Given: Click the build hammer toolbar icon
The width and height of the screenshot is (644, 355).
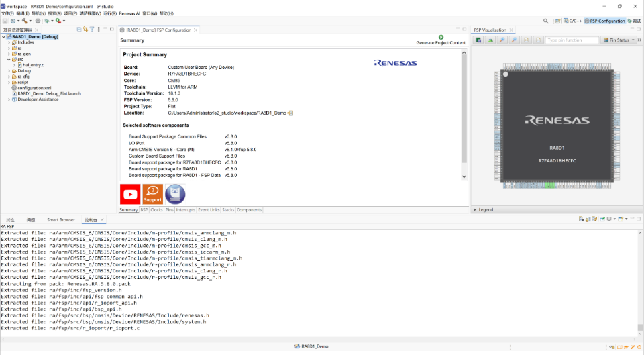Looking at the screenshot, I should (x=25, y=21).
